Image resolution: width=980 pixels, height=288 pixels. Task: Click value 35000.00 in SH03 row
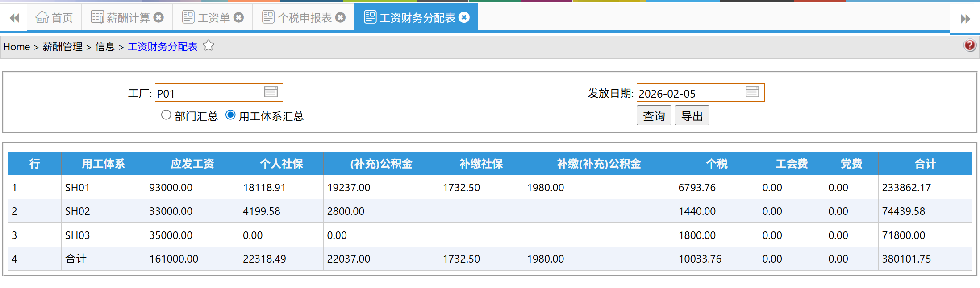coord(171,235)
